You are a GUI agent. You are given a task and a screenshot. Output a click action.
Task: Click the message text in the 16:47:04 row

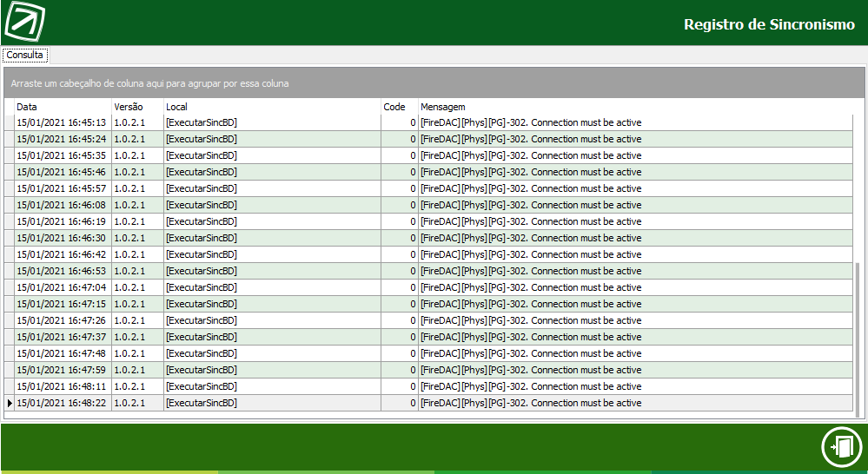pyautogui.click(x=531, y=287)
